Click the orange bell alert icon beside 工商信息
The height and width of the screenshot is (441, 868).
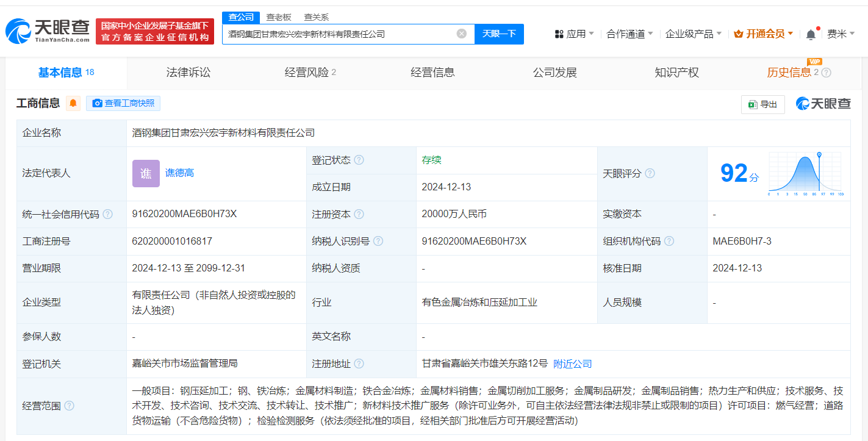pyautogui.click(x=73, y=103)
